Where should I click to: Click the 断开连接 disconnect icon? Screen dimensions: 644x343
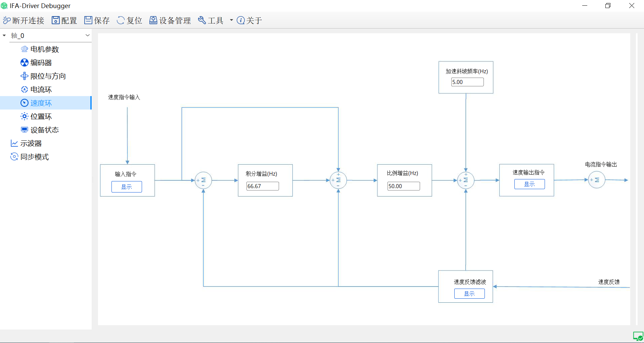pyautogui.click(x=7, y=20)
